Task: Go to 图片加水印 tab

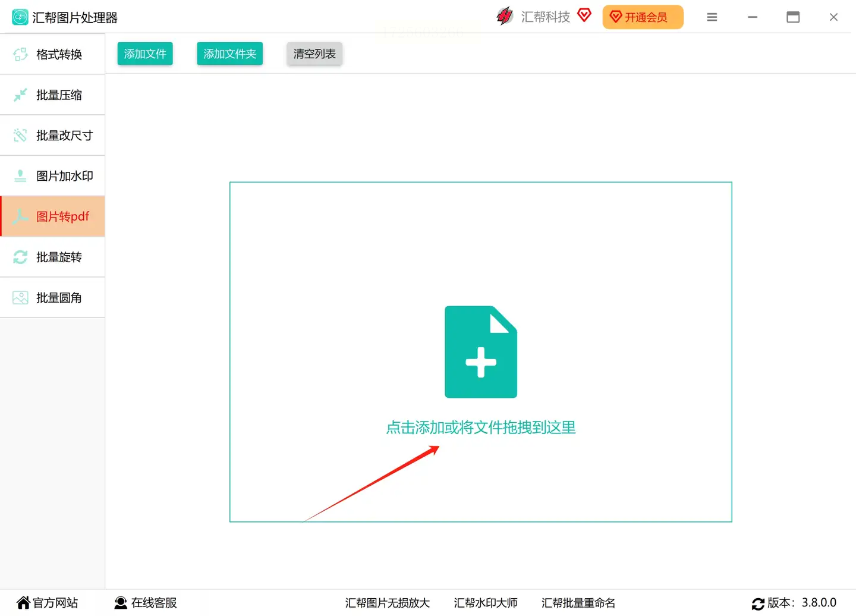Action: tap(53, 176)
